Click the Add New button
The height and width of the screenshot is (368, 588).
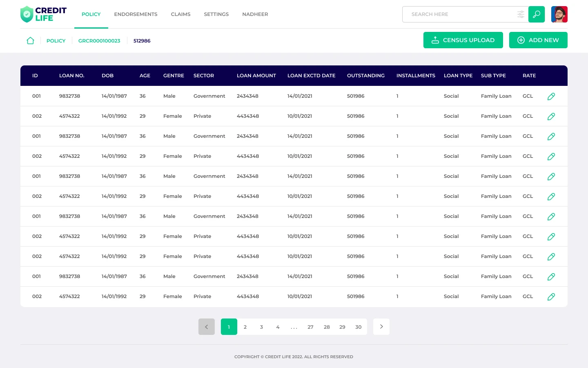point(538,40)
